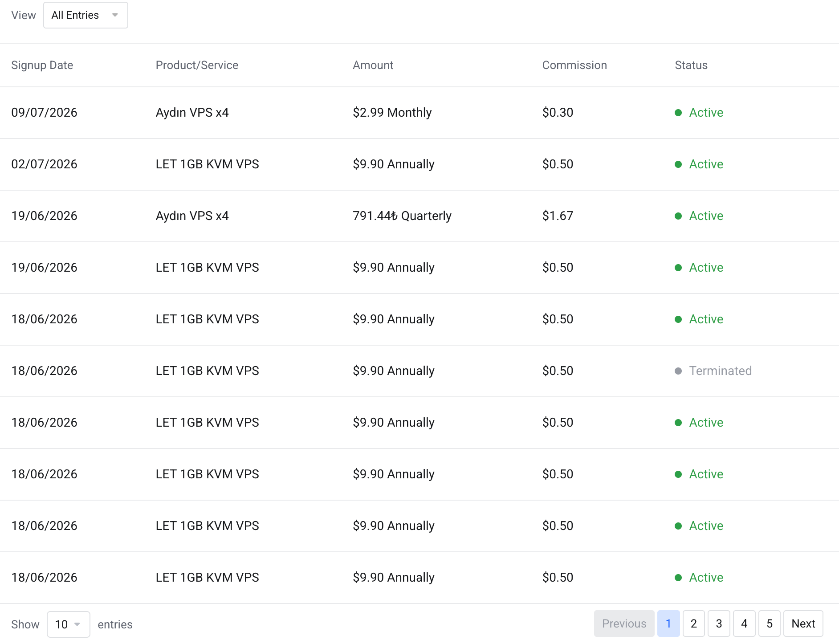This screenshot has height=644, width=839.
Task: Sort by Amount column header
Action: [373, 65]
